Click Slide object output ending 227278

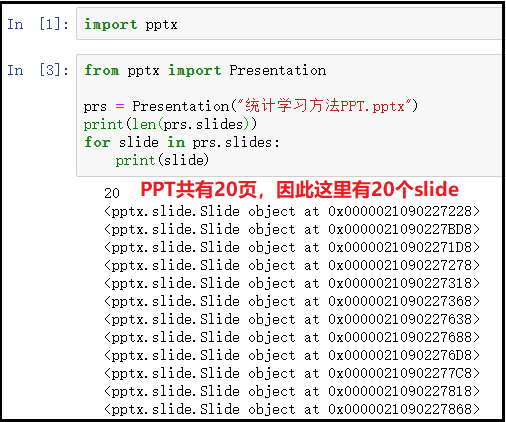[292, 265]
